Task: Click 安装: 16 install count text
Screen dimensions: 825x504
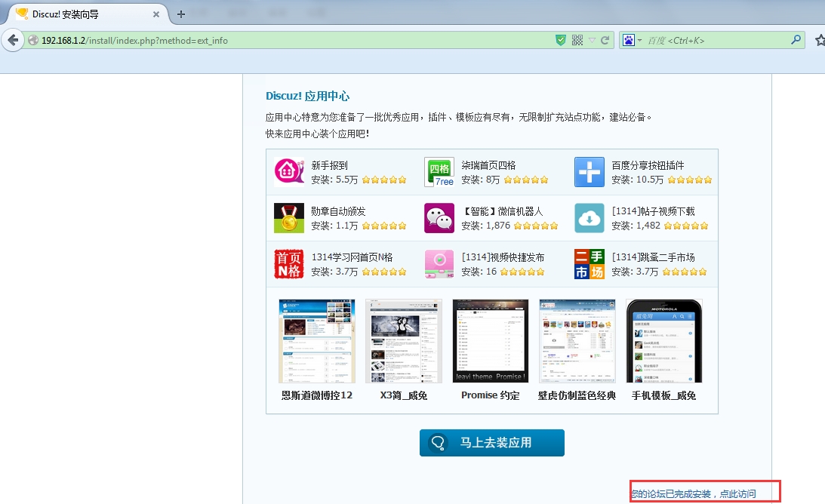Action: point(479,272)
